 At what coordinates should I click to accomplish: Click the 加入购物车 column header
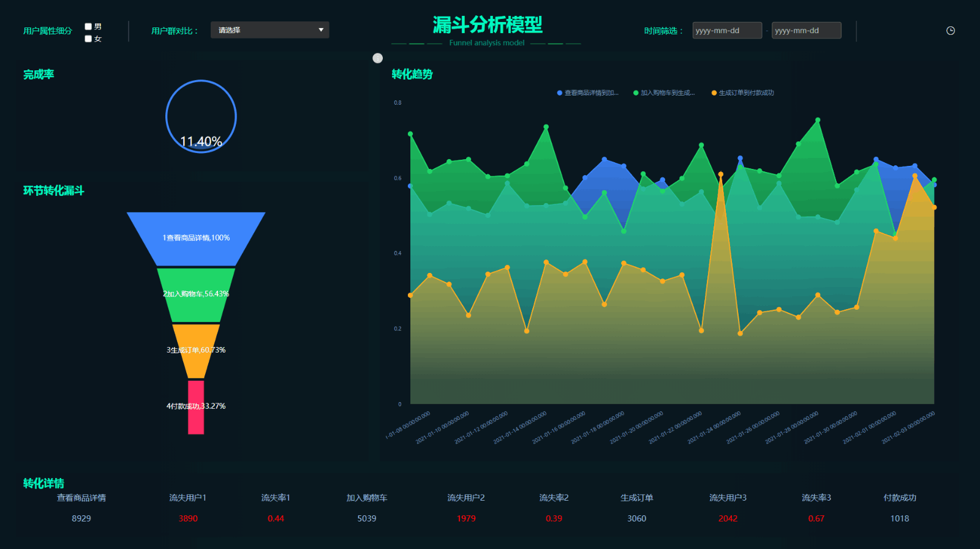pos(367,498)
